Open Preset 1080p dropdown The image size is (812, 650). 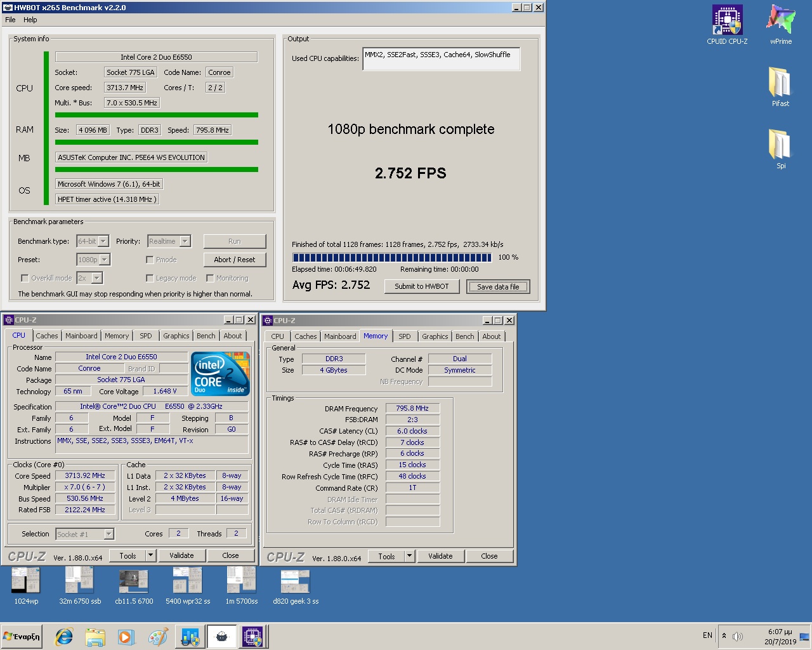[105, 260]
